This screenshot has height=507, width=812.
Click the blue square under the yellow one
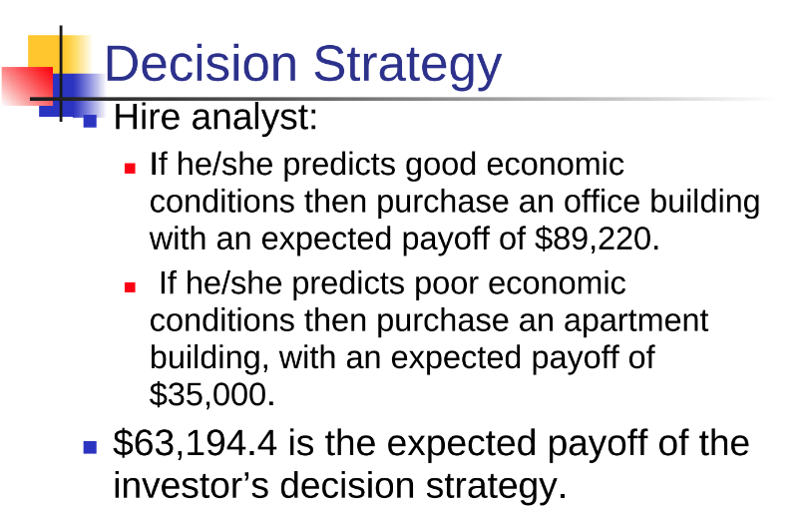click(x=73, y=95)
